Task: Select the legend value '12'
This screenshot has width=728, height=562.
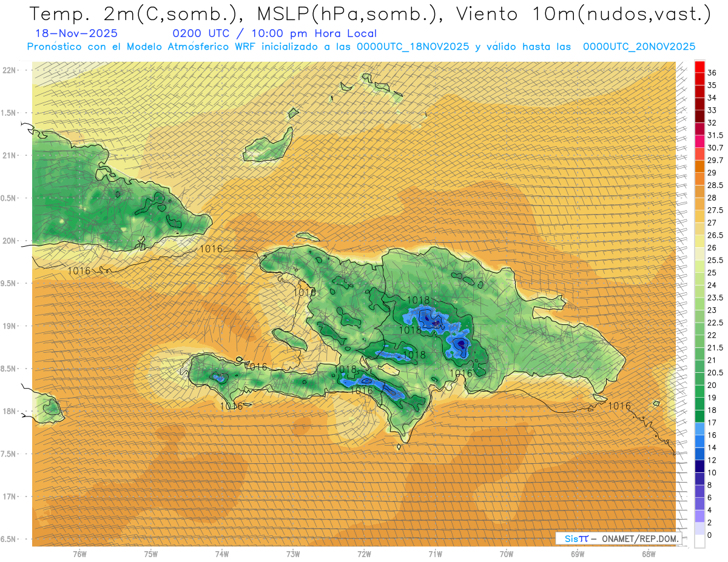Action: [x=712, y=460]
